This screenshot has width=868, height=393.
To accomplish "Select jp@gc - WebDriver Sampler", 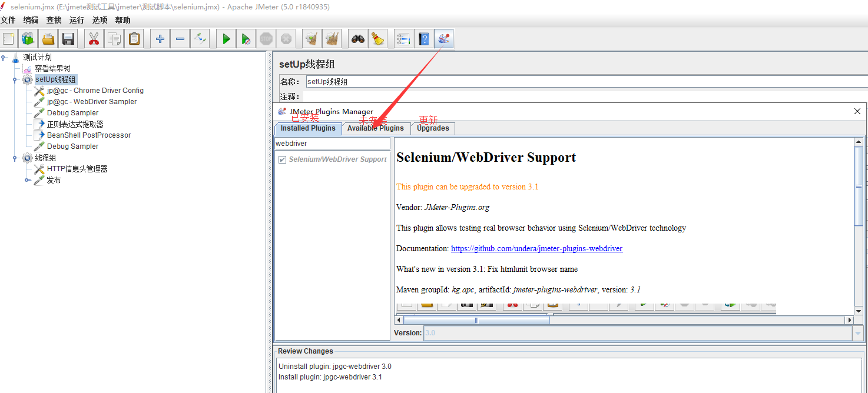I will [x=92, y=102].
